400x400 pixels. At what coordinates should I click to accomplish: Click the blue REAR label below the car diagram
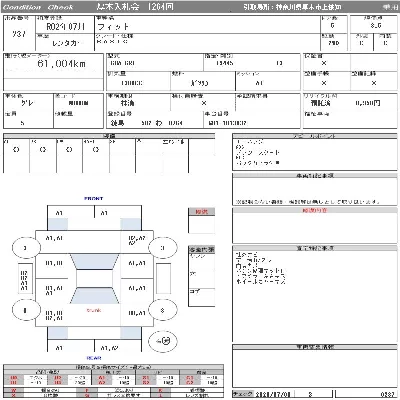[x=94, y=358]
